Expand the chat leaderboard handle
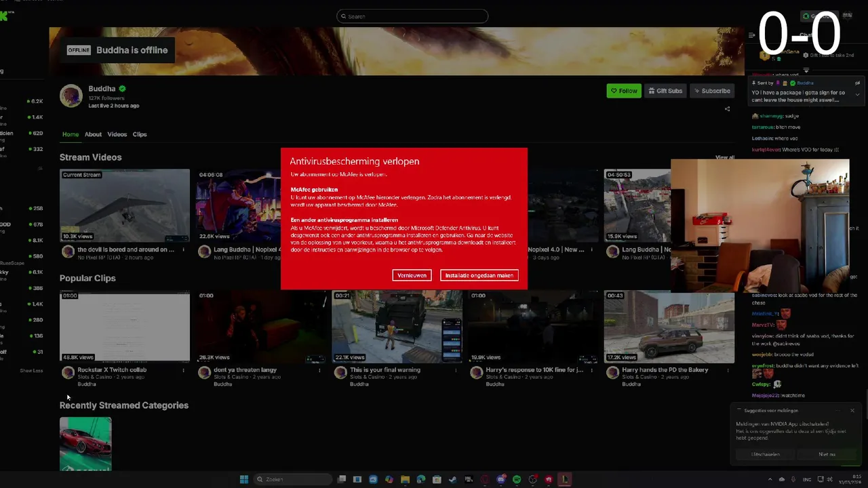868x488 pixels. [x=806, y=70]
